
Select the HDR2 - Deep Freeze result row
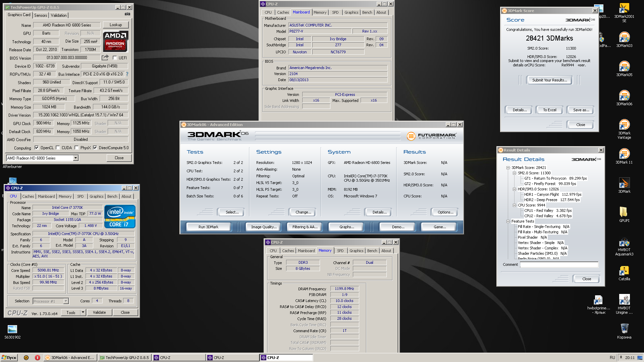point(552,200)
